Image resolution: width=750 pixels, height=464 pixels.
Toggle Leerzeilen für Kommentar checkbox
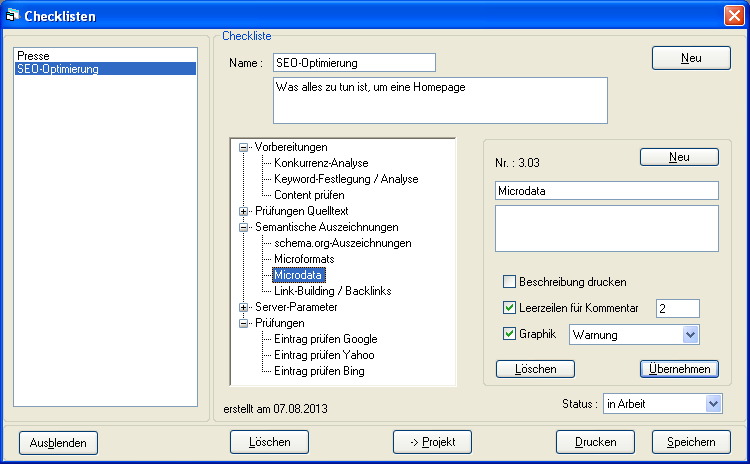pyautogui.click(x=510, y=308)
